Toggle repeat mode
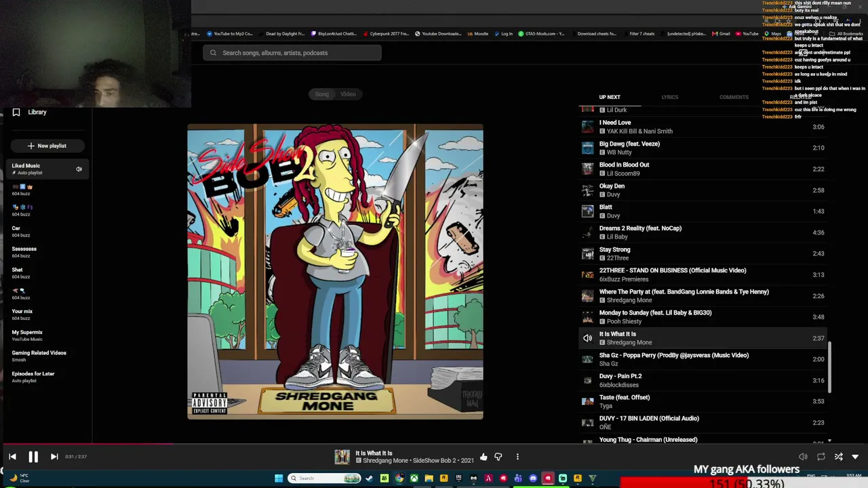The width and height of the screenshot is (868, 488). click(821, 457)
